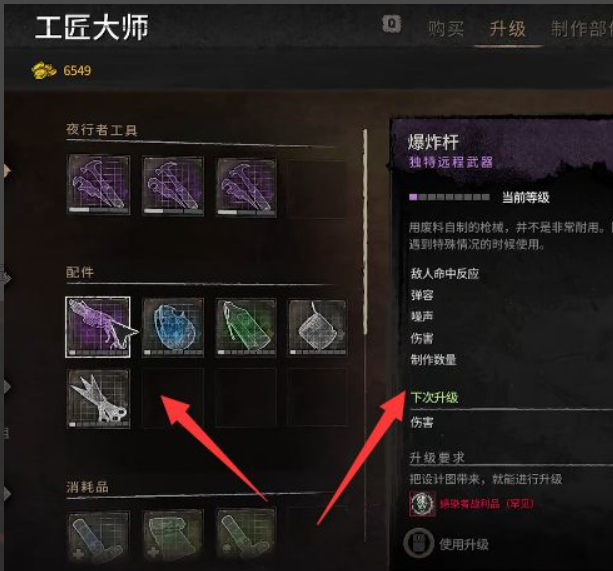
Task: Select the green accessory blueprint
Action: point(246,328)
